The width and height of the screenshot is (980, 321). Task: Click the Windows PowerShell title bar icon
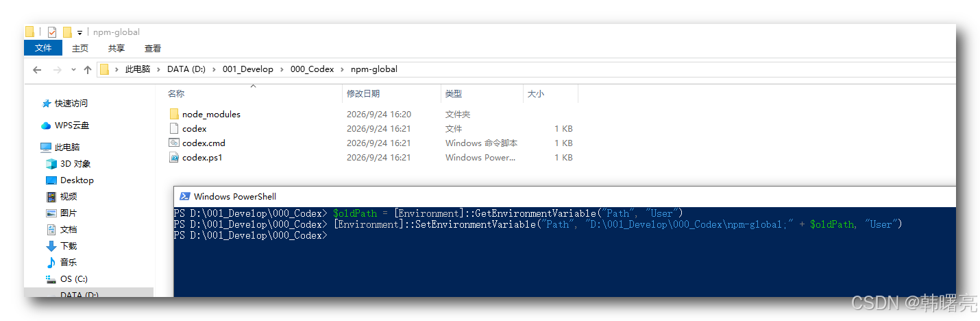click(184, 196)
